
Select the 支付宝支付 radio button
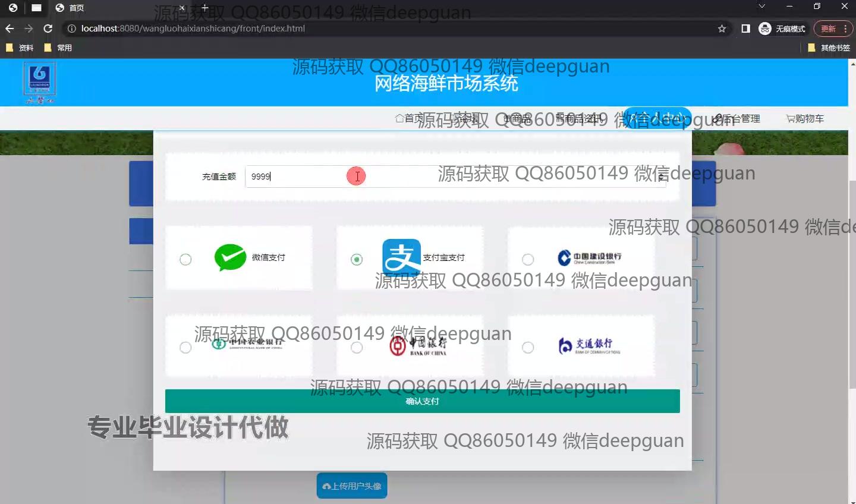click(357, 259)
